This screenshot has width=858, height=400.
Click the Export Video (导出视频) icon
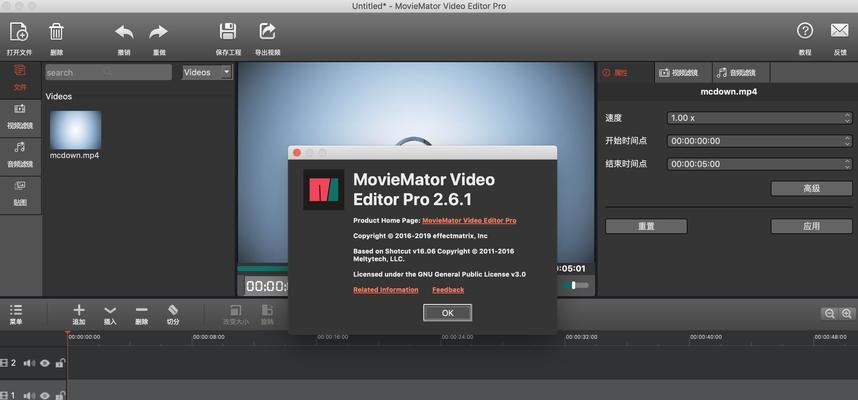[x=268, y=31]
